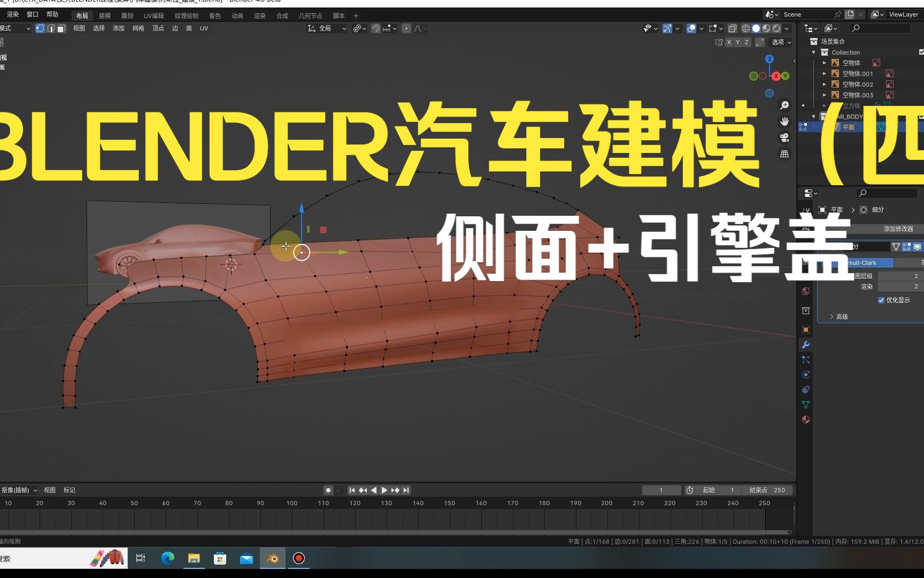
Task: Switch to UV编辑 workspace tab
Action: pyautogui.click(x=154, y=16)
